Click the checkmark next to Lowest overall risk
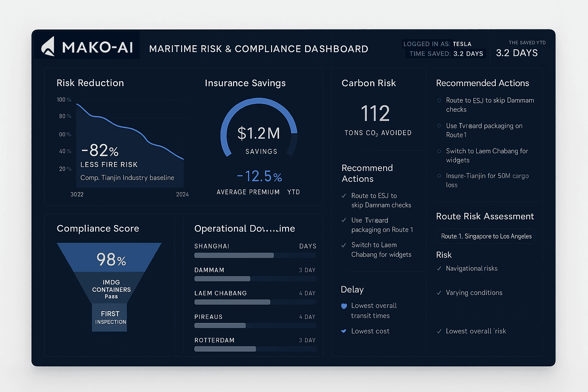This screenshot has height=392, width=588. [439, 332]
